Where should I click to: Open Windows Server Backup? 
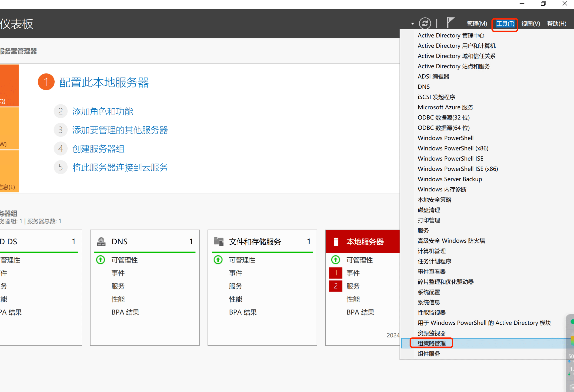(450, 179)
